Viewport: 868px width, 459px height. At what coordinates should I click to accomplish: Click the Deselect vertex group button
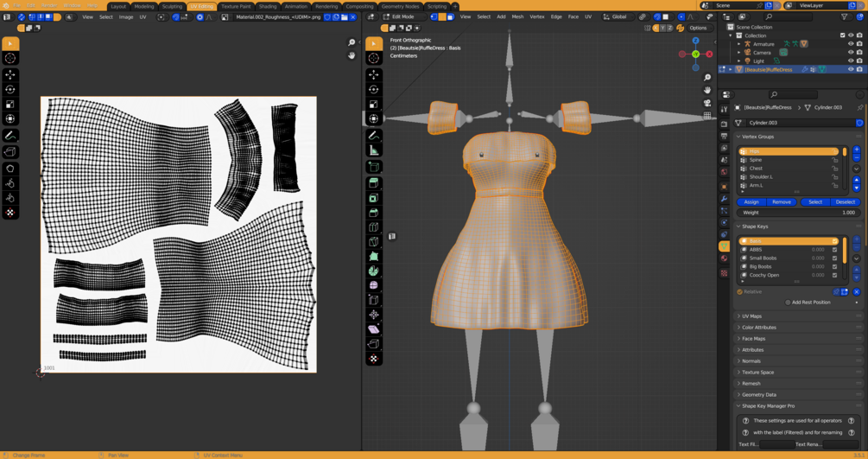tap(845, 201)
